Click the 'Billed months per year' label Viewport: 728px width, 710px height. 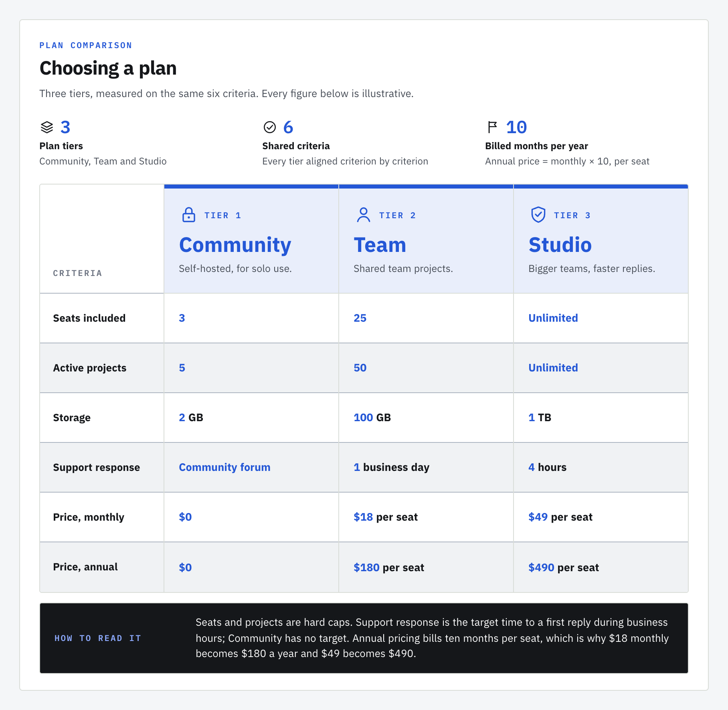click(x=536, y=146)
